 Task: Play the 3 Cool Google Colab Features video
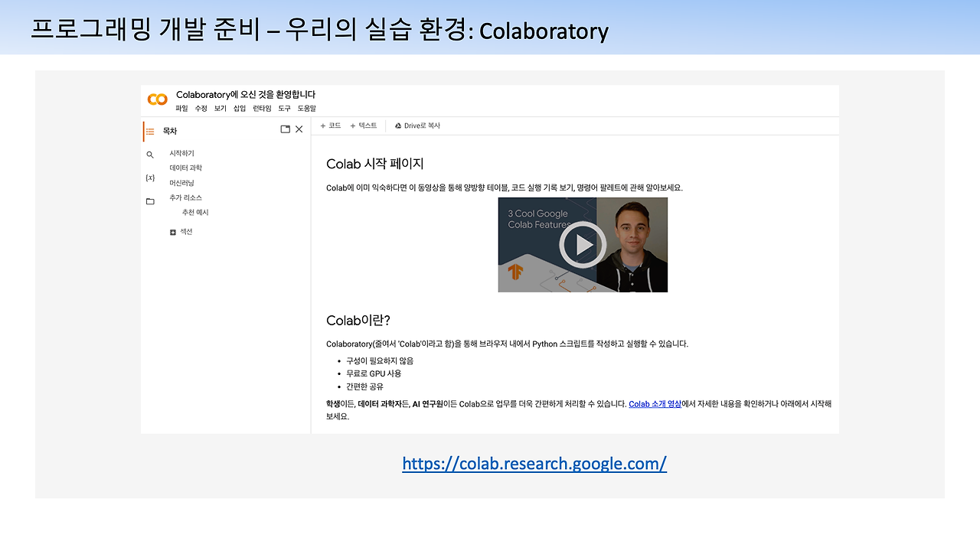click(x=583, y=245)
